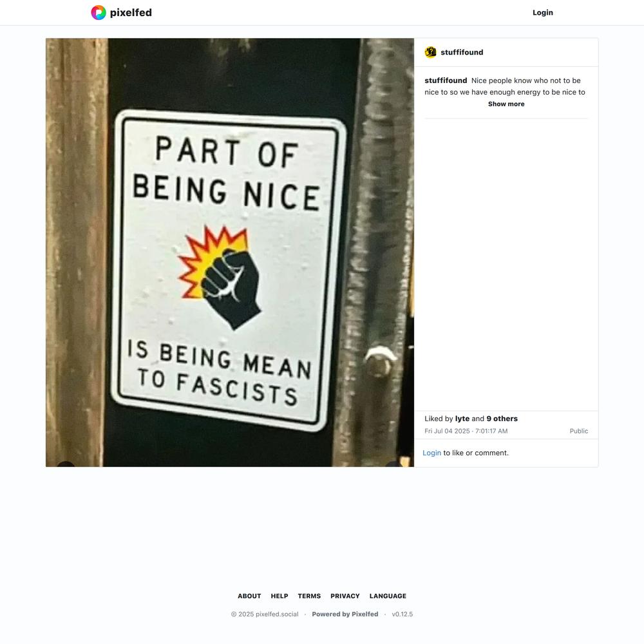Go to the Terms page
The height and width of the screenshot is (644, 644).
coord(309,596)
